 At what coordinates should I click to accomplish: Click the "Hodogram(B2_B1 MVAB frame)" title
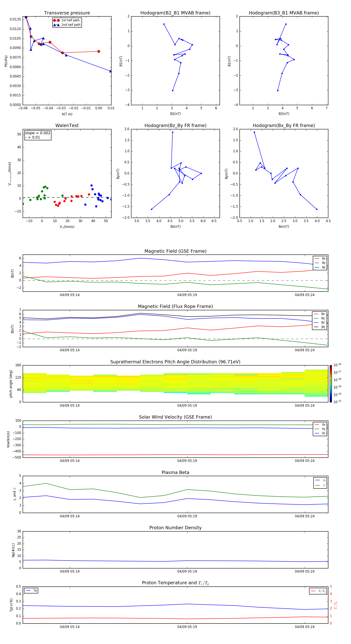(x=175, y=13)
